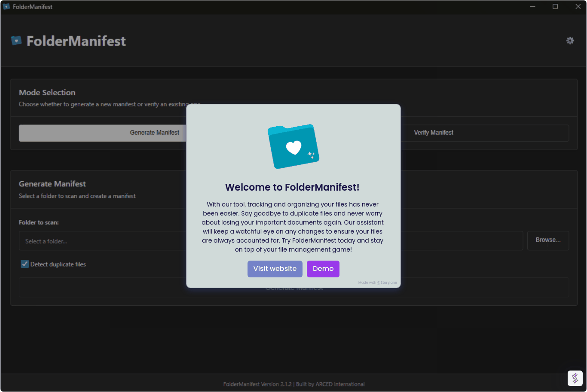587x392 pixels.
Task: Disable the Detect duplicate files checkbox
Action: 24,264
